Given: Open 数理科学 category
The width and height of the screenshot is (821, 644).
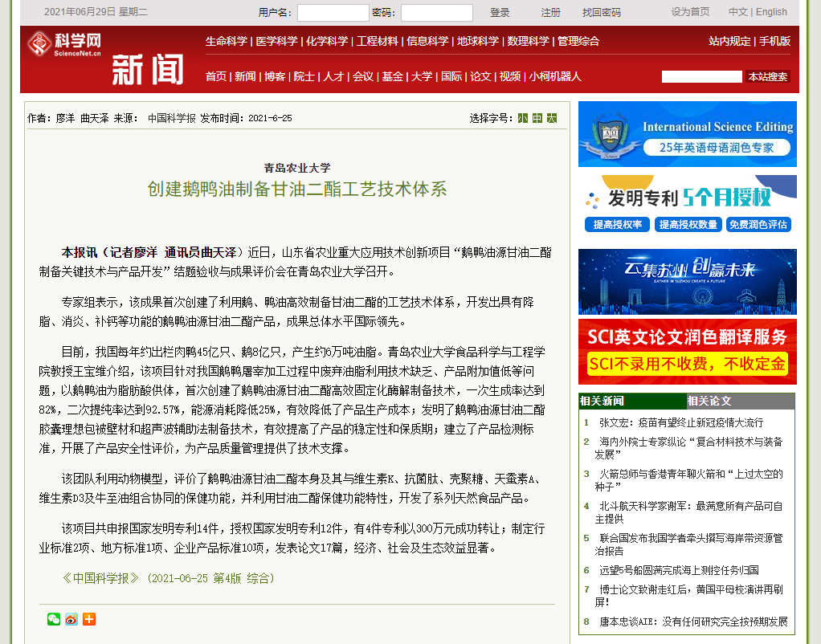Looking at the screenshot, I should (x=528, y=42).
